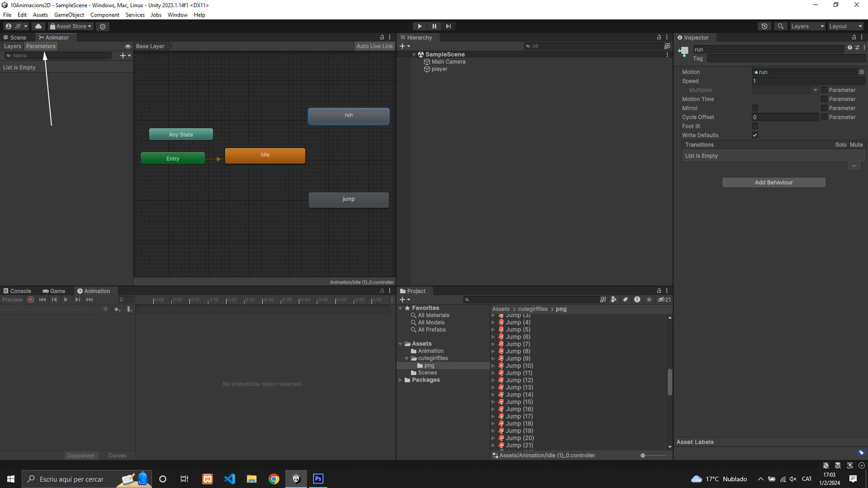
Task: Toggle the Mirror checkbox
Action: pos(755,108)
